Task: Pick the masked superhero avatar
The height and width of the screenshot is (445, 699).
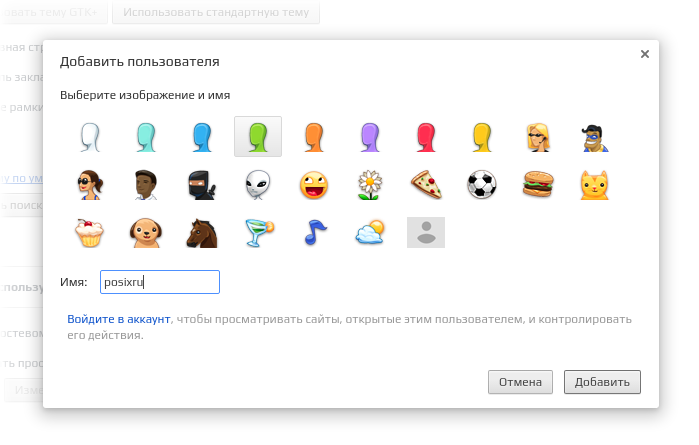Action: click(594, 138)
